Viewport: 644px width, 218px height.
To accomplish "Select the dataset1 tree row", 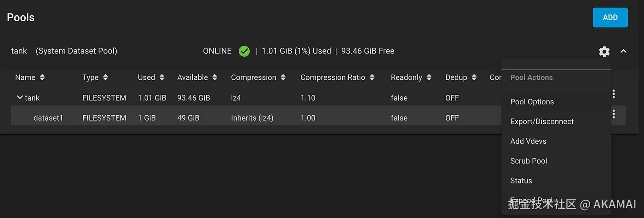I will (x=48, y=118).
